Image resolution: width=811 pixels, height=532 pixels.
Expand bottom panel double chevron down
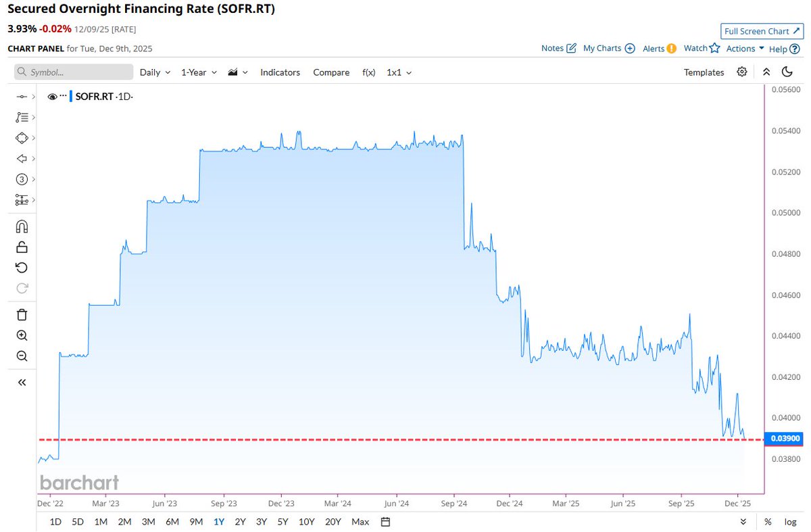click(743, 522)
